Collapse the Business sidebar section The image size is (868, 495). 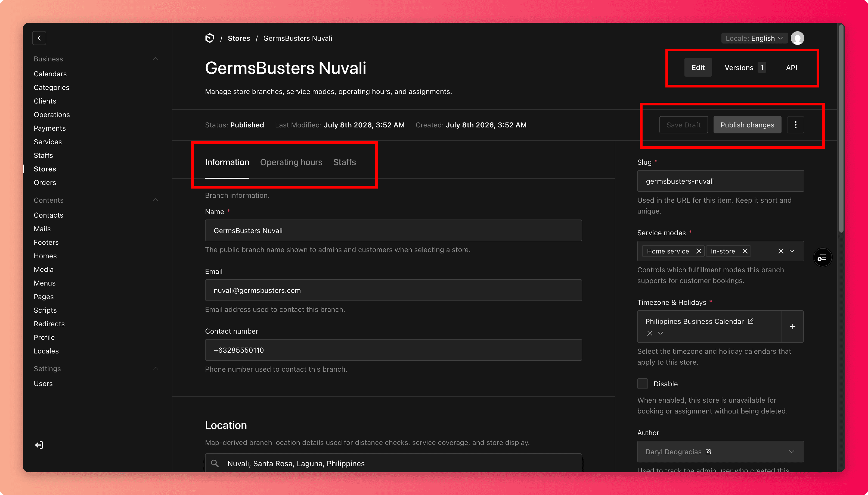[156, 59]
